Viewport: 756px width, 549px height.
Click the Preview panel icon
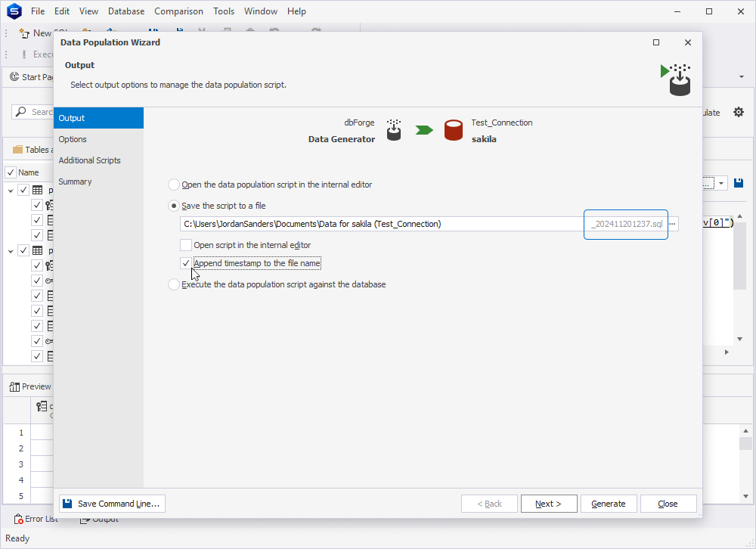tap(14, 387)
